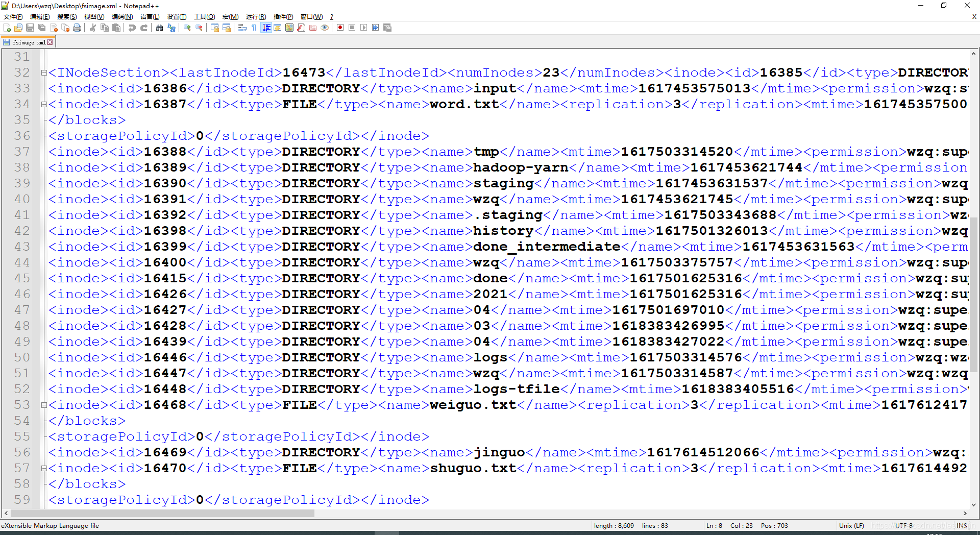980x535 pixels.
Task: Open the Function List panel
Action: (301, 28)
